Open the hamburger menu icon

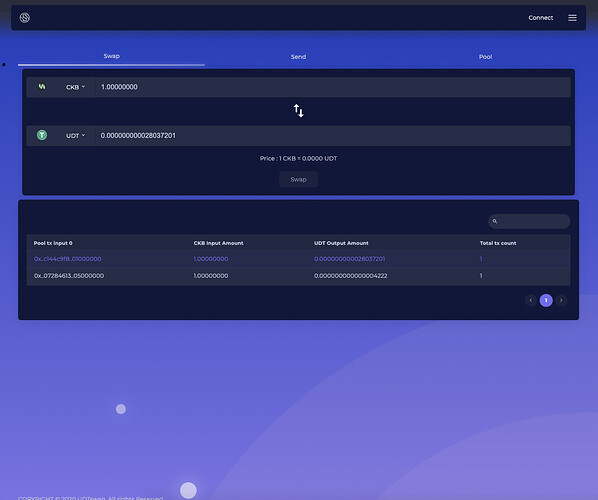pyautogui.click(x=572, y=18)
